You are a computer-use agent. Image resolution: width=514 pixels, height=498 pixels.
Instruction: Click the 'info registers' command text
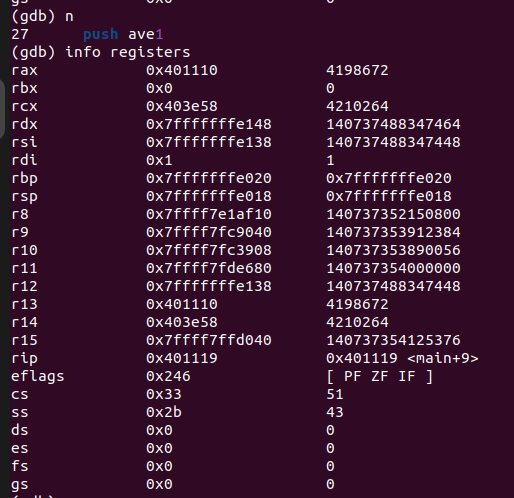pos(128,52)
